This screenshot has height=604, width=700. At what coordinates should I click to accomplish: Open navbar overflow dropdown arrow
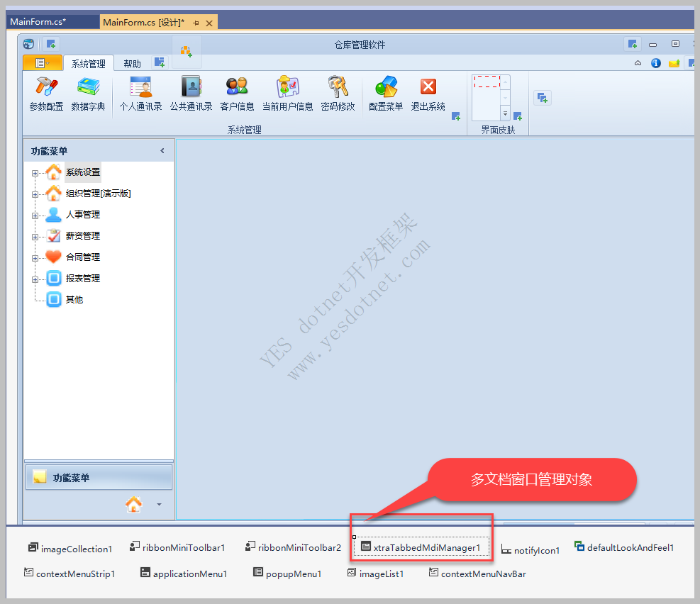click(x=160, y=505)
